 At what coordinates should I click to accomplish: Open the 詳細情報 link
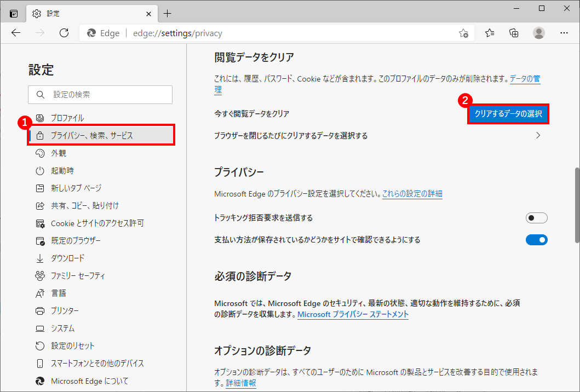241,383
